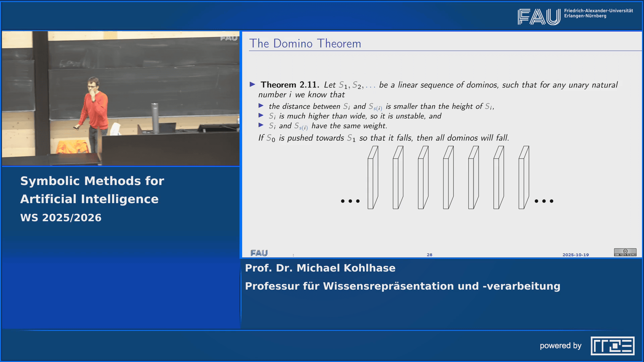Click 'The Domino Theorem' slide title
This screenshot has width=644, height=362.
point(305,44)
